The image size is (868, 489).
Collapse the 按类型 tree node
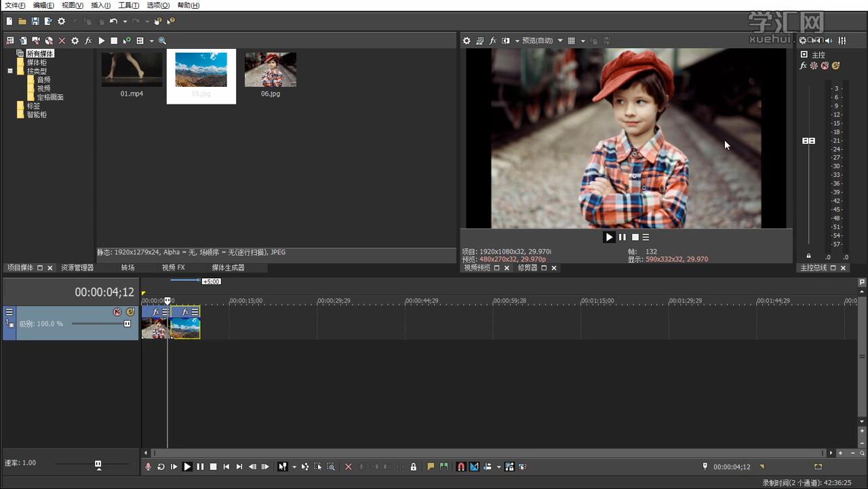tap(10, 71)
